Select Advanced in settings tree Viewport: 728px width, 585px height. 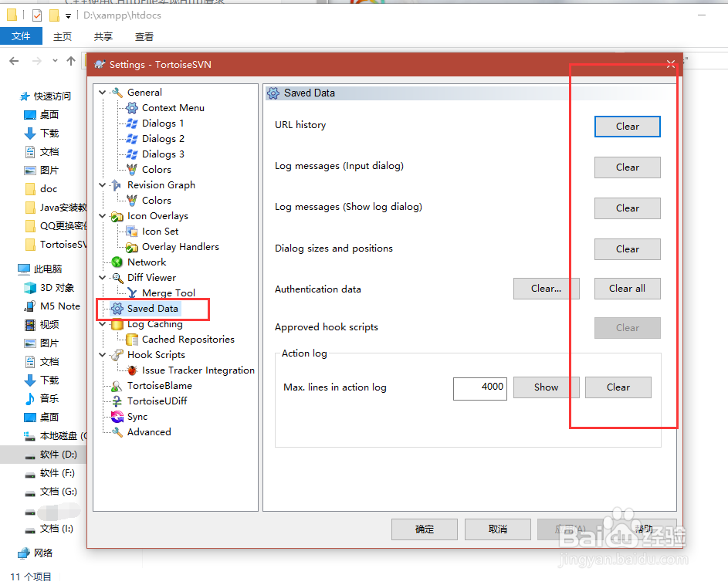149,432
